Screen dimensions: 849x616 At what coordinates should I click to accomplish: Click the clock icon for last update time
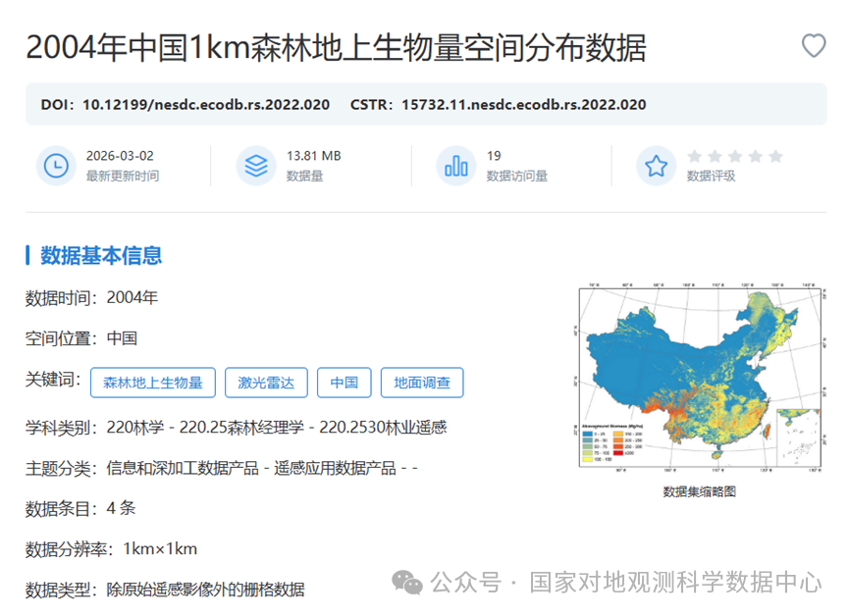[56, 165]
